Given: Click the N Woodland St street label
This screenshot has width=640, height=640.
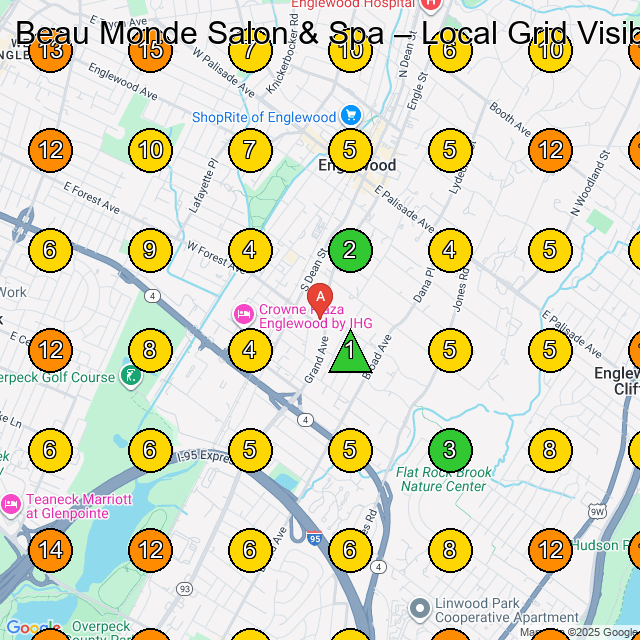Looking at the screenshot, I should [590, 183].
